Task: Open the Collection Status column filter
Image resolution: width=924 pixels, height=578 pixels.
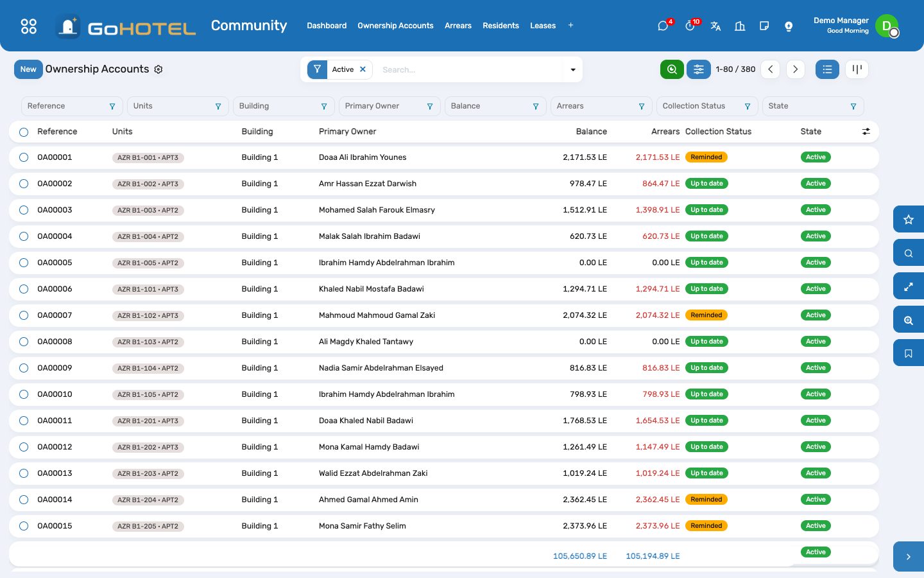Action: [x=707, y=106]
